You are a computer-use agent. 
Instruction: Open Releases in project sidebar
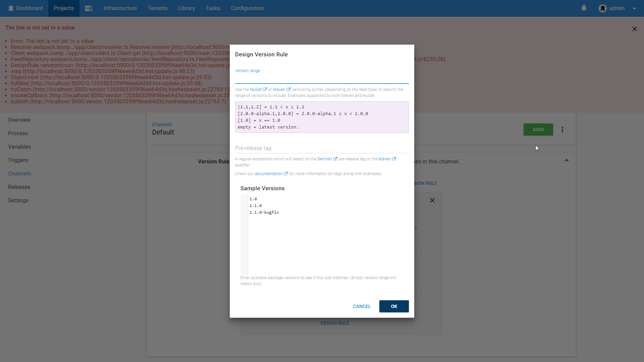pos(19,187)
